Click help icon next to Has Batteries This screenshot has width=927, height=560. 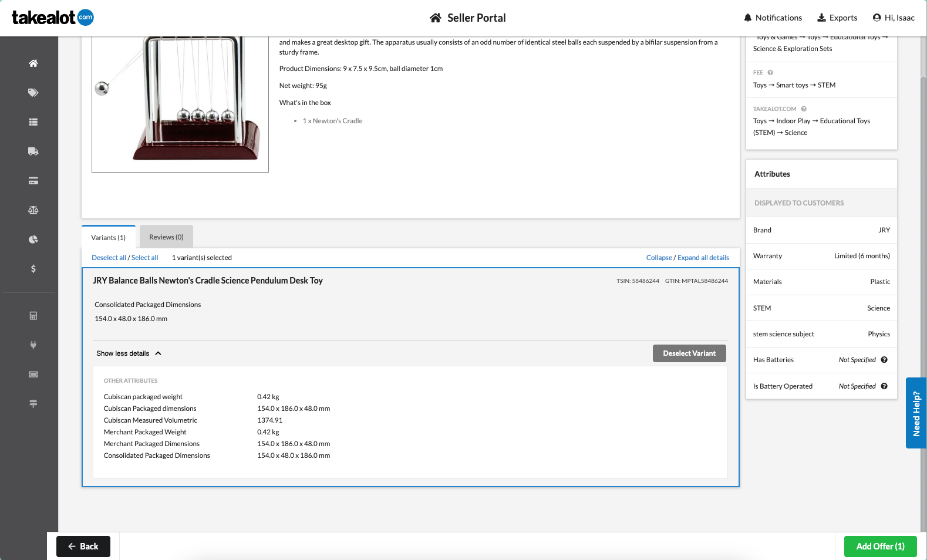pos(884,360)
